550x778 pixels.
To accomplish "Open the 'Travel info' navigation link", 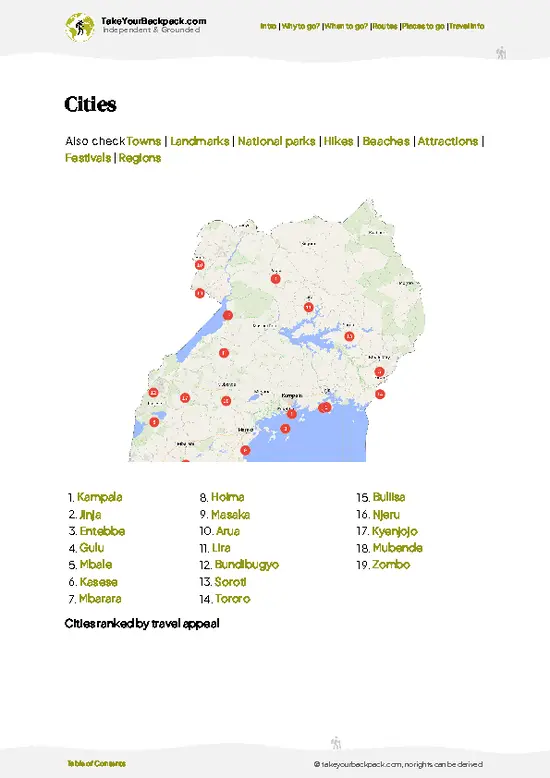I will click(x=467, y=26).
